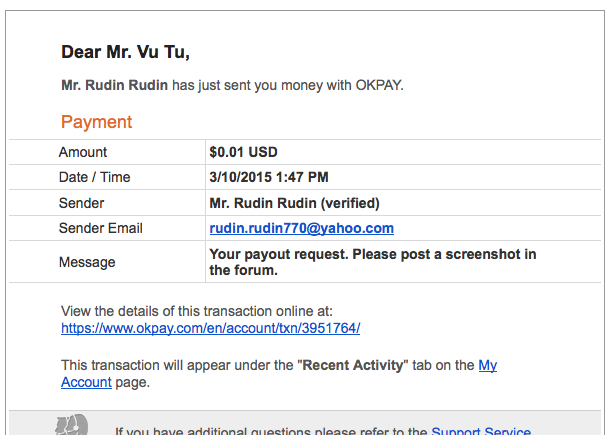Click the orange Payment heading
The width and height of the screenshot is (606, 435).
(97, 122)
